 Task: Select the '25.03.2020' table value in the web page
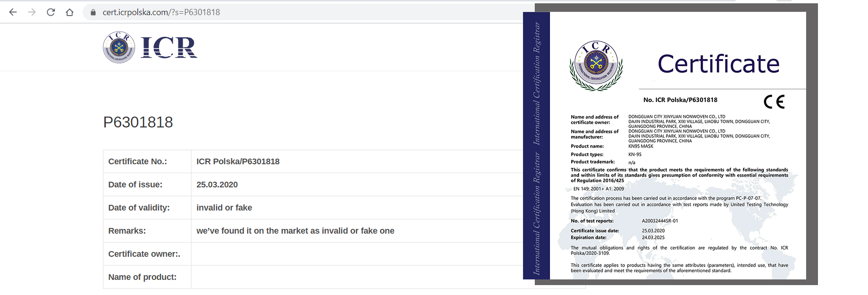pyautogui.click(x=217, y=185)
